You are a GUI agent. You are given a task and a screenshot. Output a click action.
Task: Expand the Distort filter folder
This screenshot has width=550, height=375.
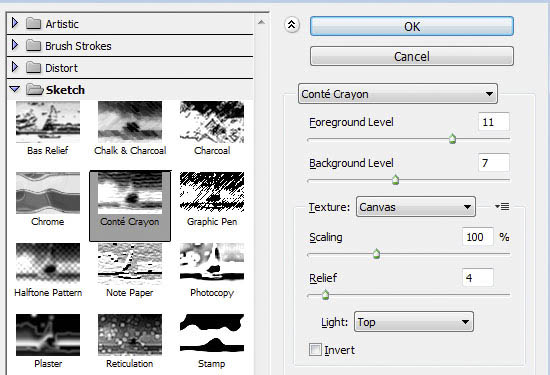(x=15, y=67)
